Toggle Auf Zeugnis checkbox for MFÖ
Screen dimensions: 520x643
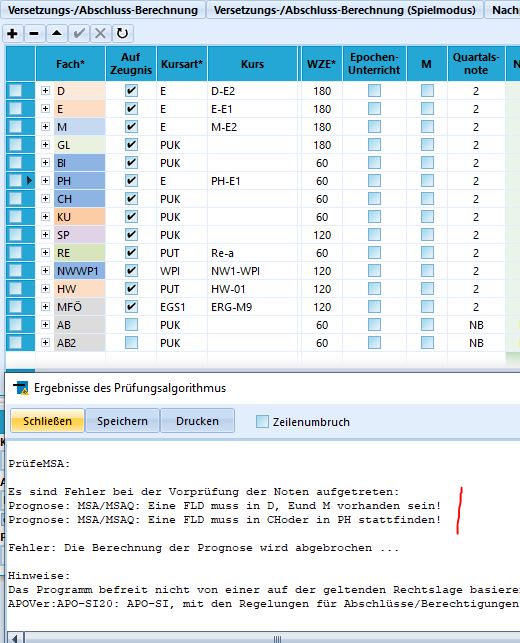pyautogui.click(x=131, y=307)
